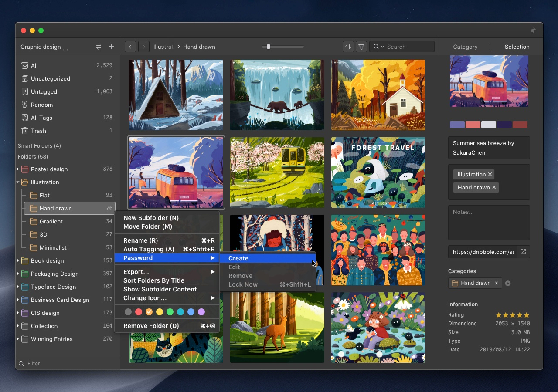Click the Minimalist folder icon
Image resolution: width=558 pixels, height=392 pixels.
coord(34,247)
